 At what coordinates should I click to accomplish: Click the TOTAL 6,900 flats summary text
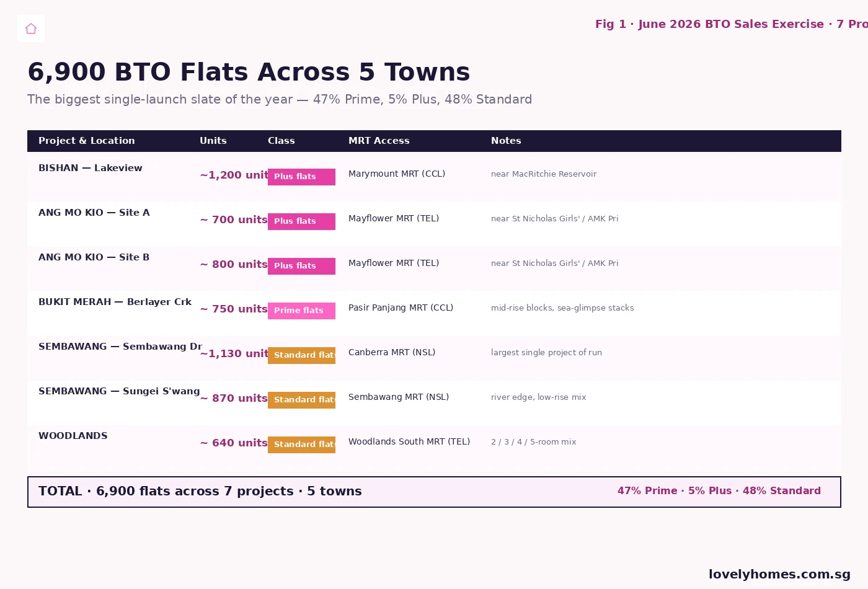coord(200,492)
